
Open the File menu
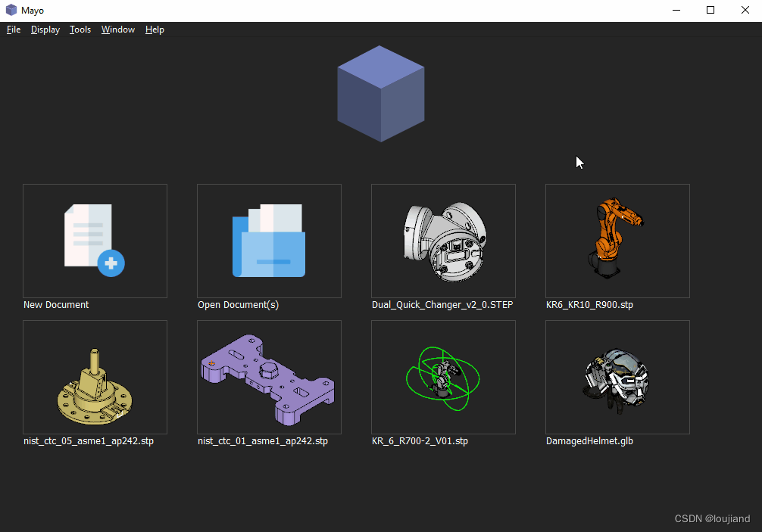pos(13,30)
